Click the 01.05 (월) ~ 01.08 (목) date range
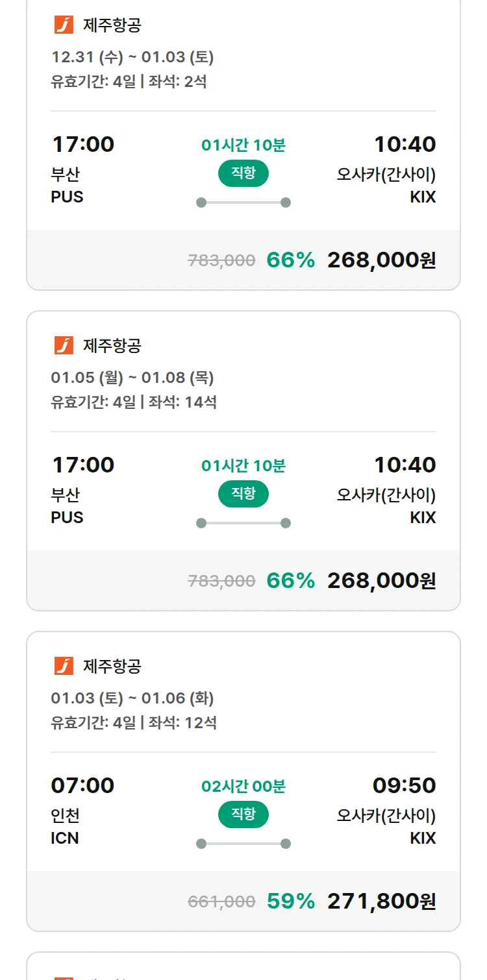 (132, 378)
